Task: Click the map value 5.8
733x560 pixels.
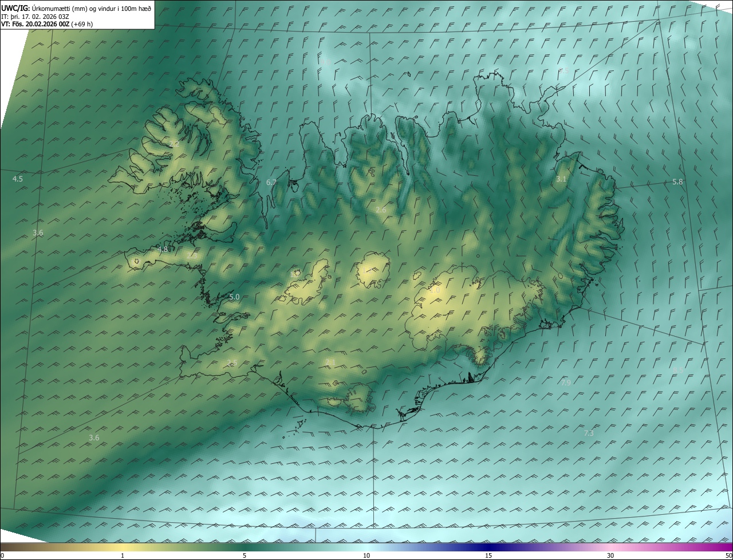Action: 677,182
